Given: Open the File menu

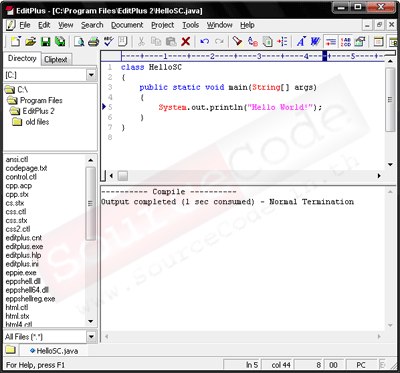Looking at the screenshot, I should click(x=25, y=25).
